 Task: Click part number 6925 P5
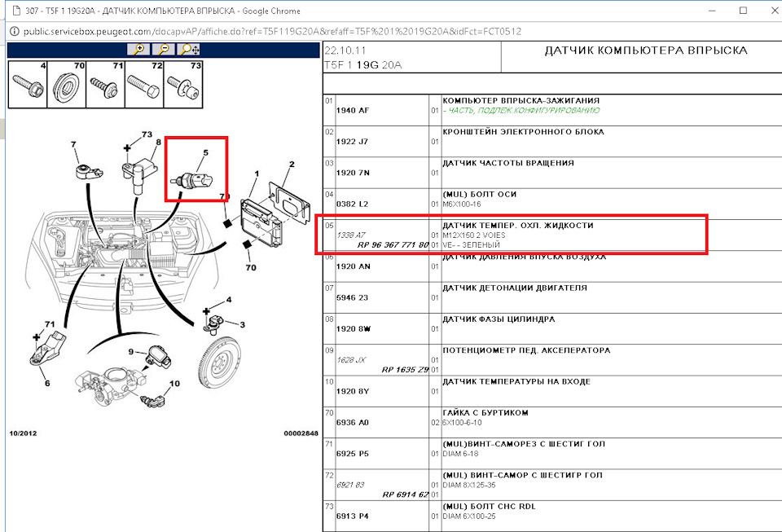pos(352,454)
